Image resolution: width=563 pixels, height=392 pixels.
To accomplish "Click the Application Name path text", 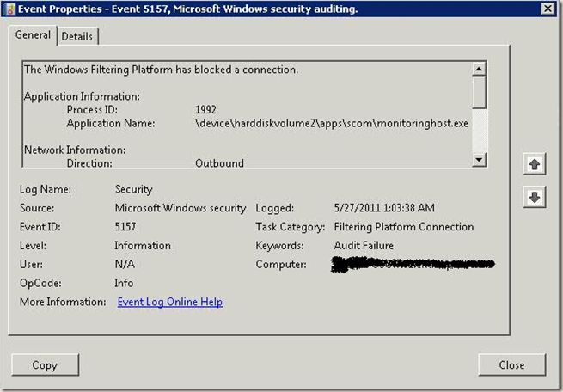I will (332, 123).
